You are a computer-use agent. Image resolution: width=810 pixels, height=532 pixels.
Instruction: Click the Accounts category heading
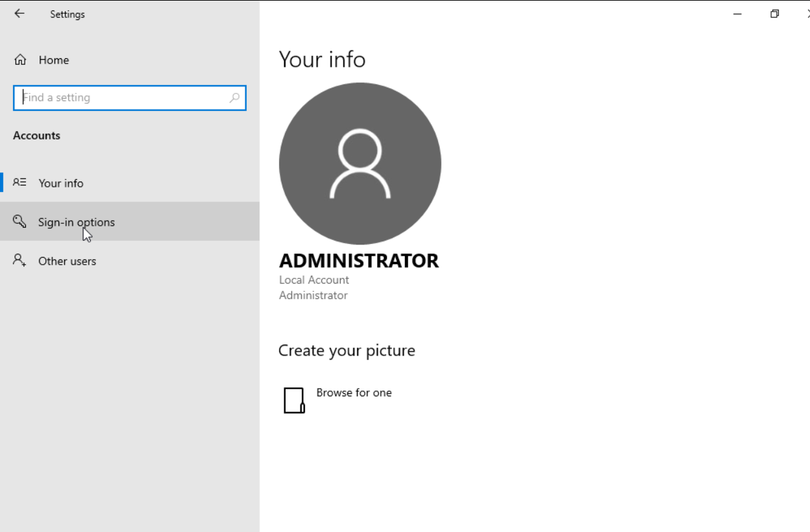click(36, 136)
